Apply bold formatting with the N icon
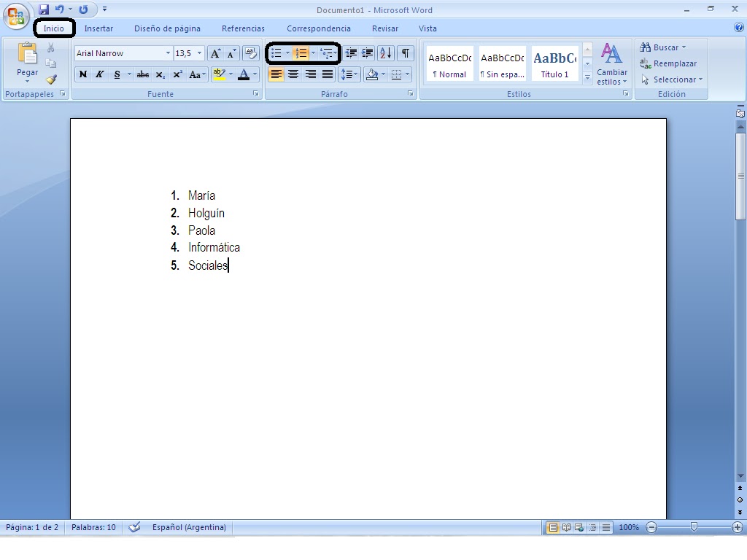This screenshot has width=747, height=560. click(82, 74)
